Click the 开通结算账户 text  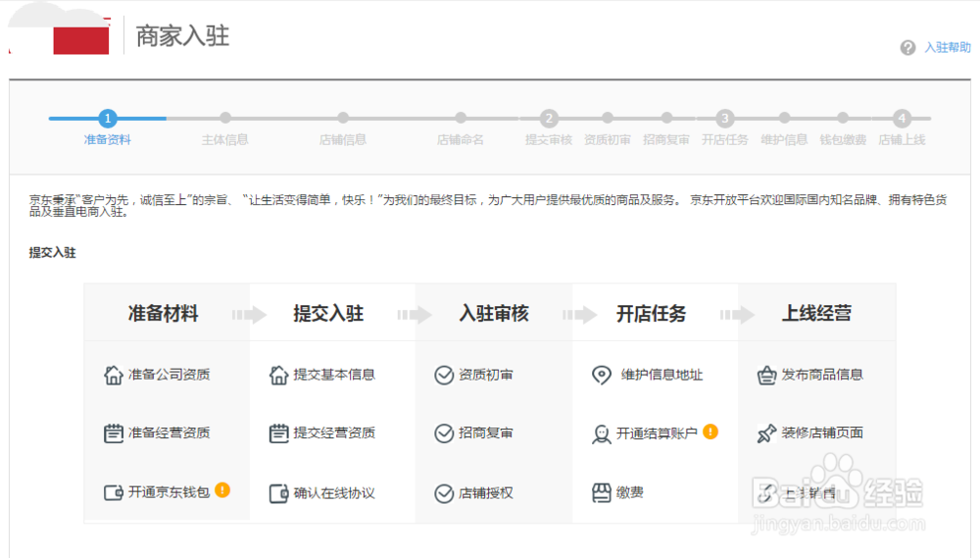[657, 433]
